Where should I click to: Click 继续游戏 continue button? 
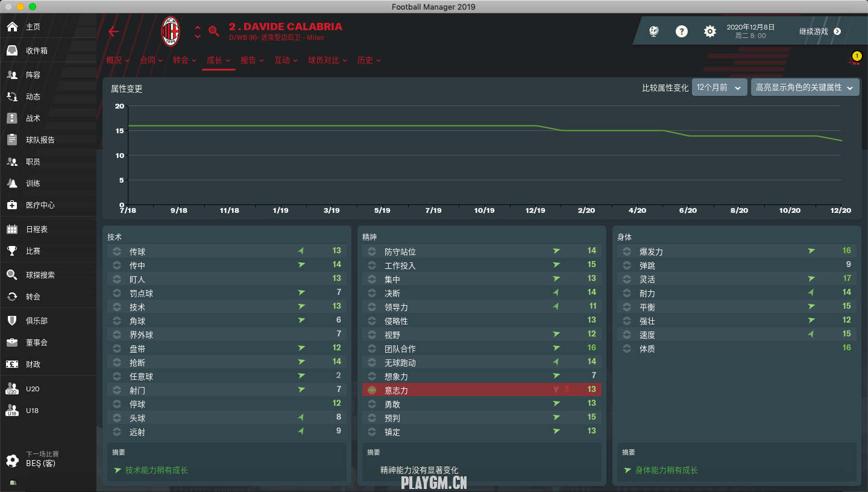(x=819, y=31)
